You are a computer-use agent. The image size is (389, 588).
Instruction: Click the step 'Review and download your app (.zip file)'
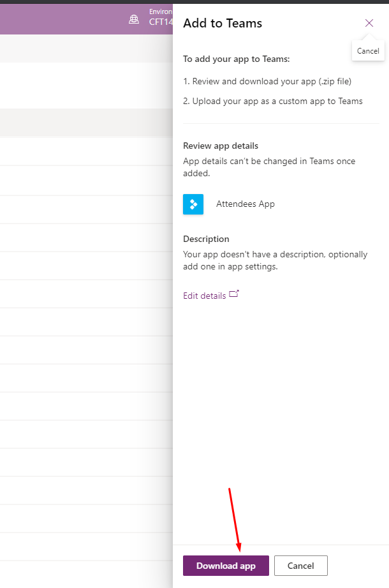267,81
